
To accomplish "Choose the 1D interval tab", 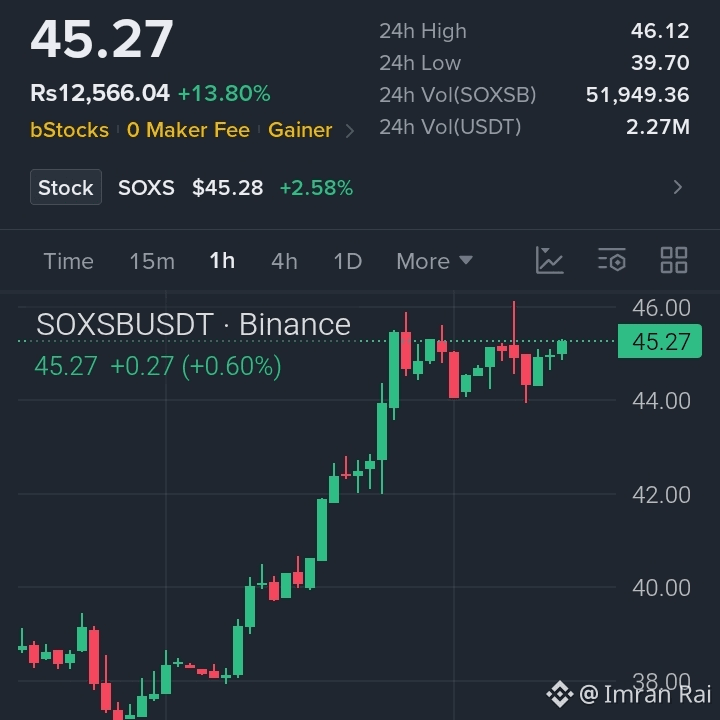I will tap(348, 261).
